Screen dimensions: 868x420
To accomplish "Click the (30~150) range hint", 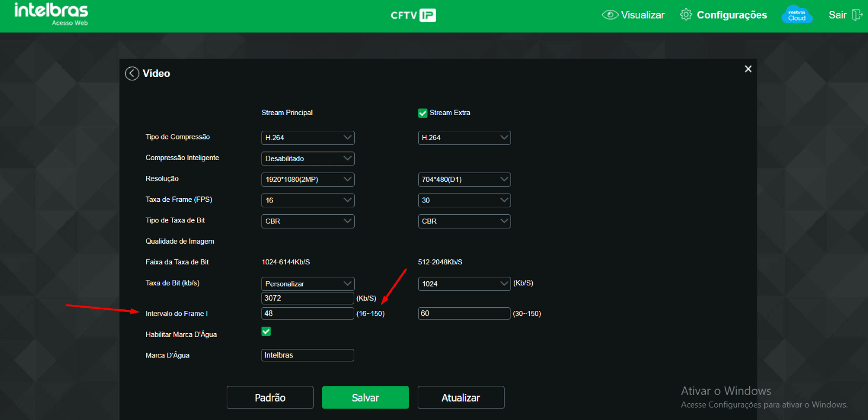I will point(527,314).
